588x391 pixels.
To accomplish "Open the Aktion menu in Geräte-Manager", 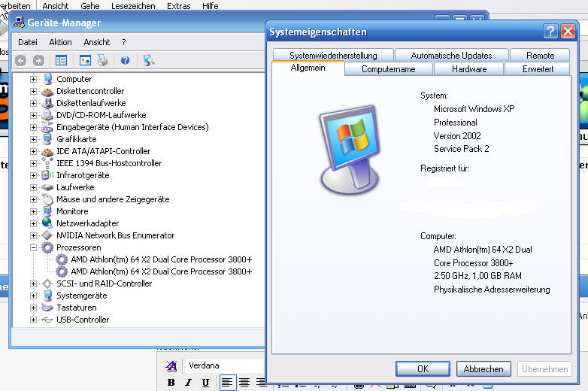I will (x=60, y=42).
